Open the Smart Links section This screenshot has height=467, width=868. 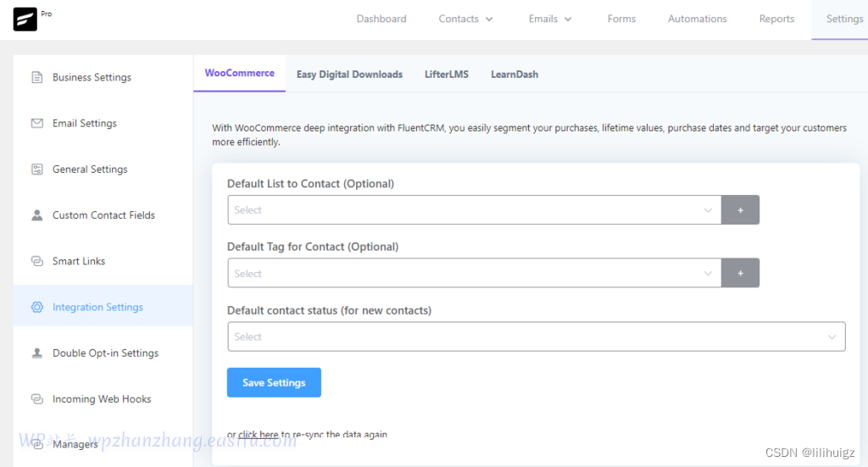[x=103, y=261]
